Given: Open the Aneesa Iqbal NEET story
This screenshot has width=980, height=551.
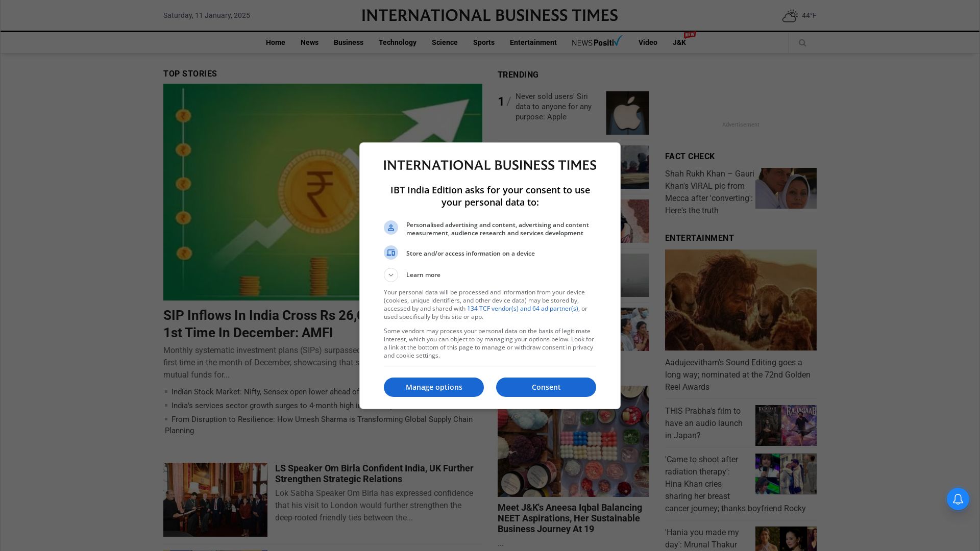Looking at the screenshot, I should pos(570,518).
